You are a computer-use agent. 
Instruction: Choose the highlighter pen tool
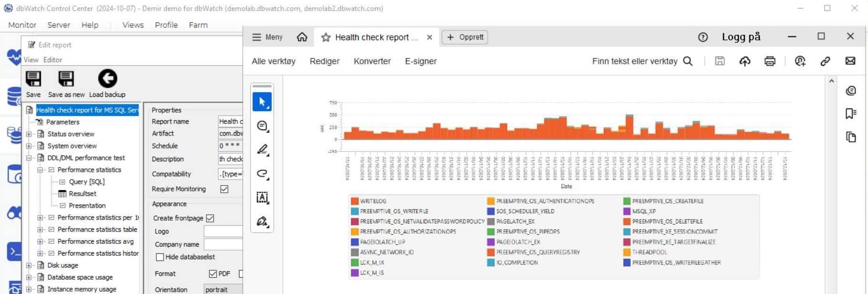click(262, 150)
